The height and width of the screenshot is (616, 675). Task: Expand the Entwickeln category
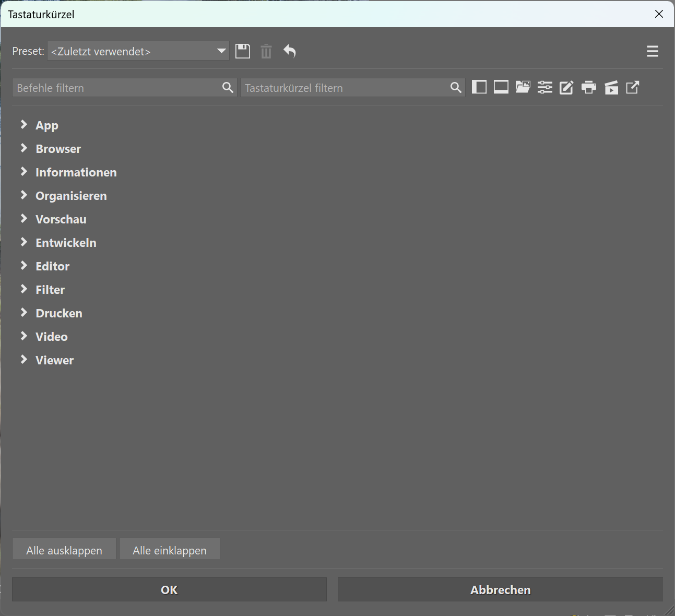(x=23, y=242)
